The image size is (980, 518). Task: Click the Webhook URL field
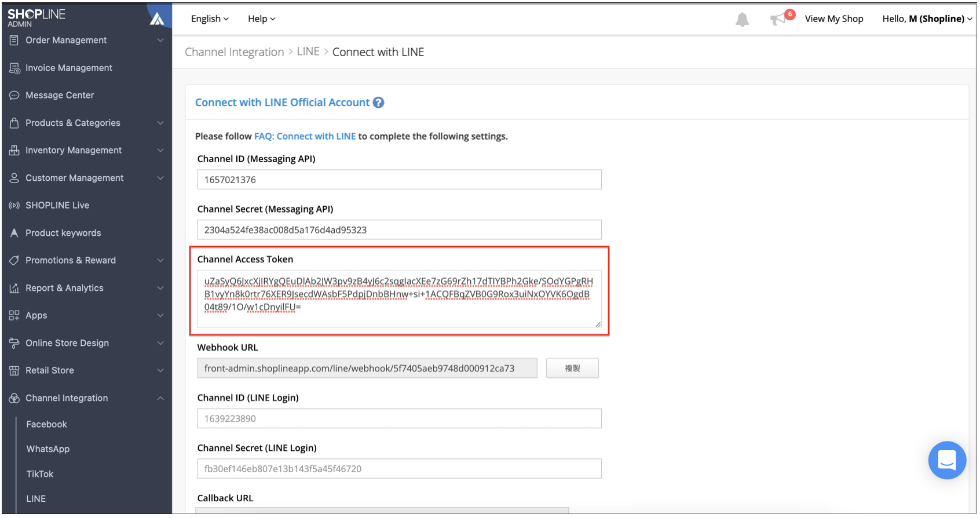click(x=367, y=368)
